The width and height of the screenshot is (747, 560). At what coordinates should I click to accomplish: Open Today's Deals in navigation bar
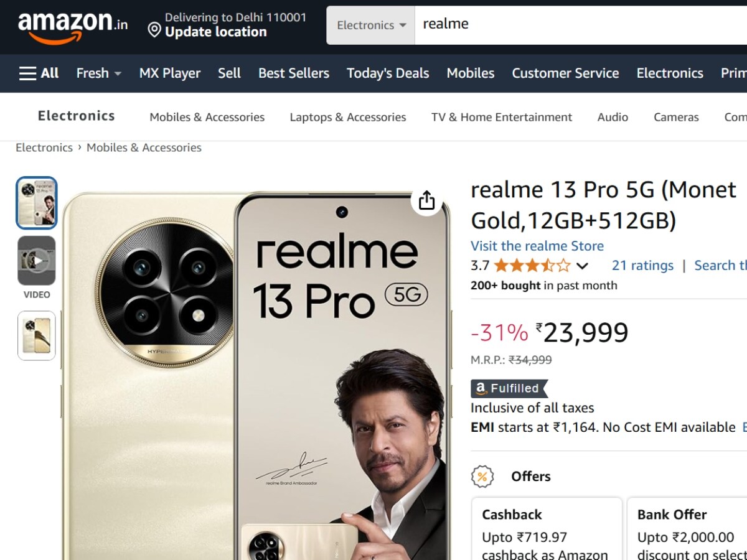click(x=388, y=73)
